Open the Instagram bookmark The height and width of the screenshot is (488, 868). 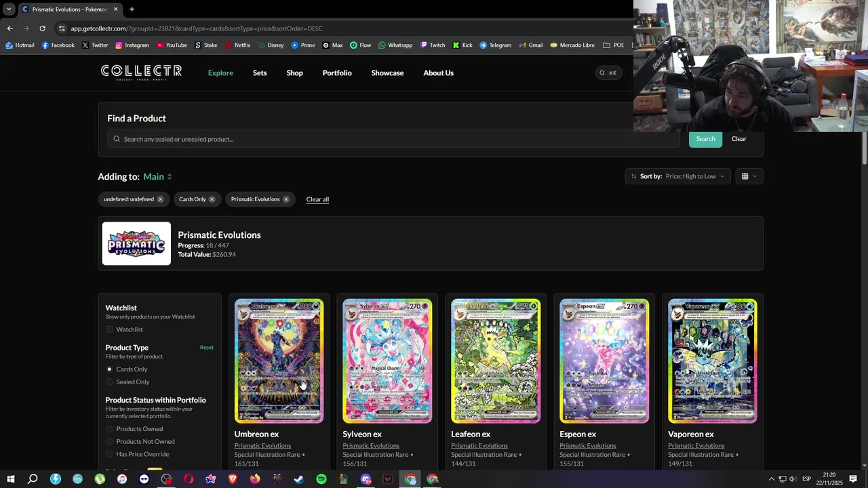tap(132, 45)
